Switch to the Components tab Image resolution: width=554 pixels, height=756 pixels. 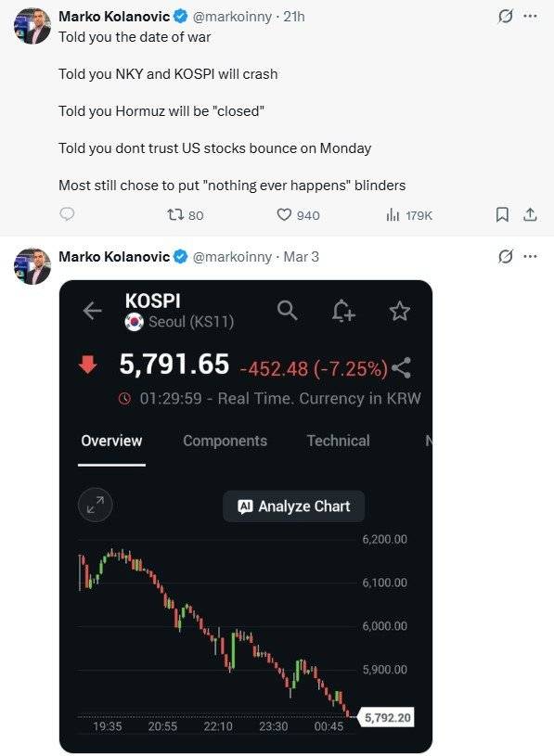click(x=225, y=442)
